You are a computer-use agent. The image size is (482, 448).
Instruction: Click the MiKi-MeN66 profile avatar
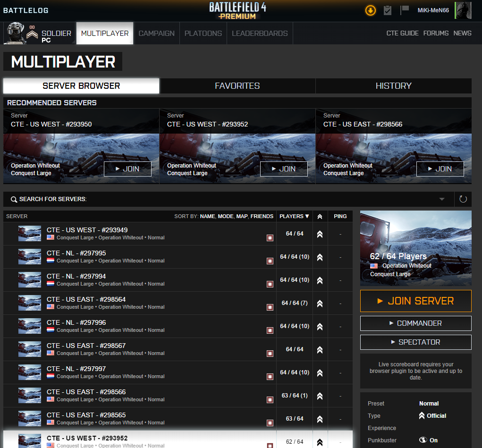pyautogui.click(x=463, y=10)
